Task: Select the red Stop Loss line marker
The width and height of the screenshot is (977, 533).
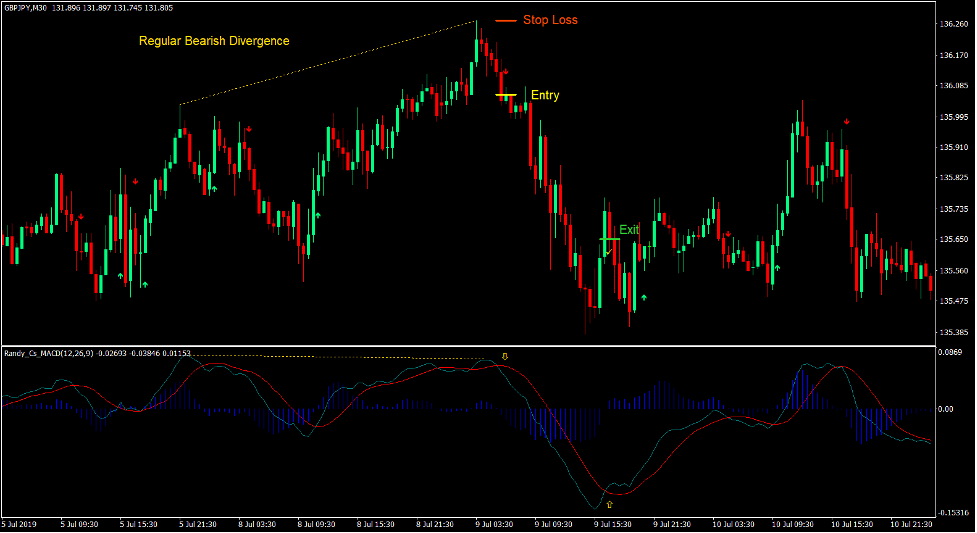Action: click(x=506, y=21)
